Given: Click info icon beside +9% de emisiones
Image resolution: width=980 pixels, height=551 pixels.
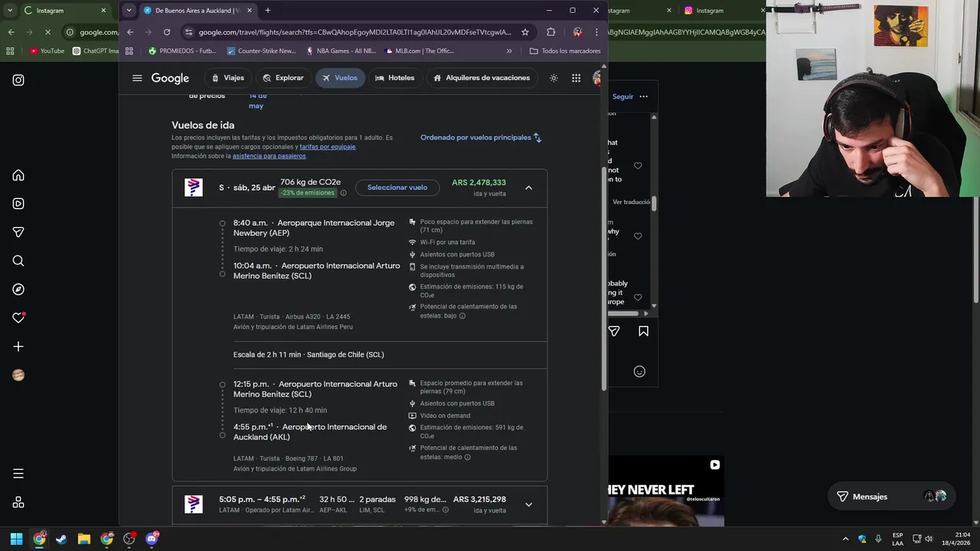Looking at the screenshot, I should tap(446, 510).
